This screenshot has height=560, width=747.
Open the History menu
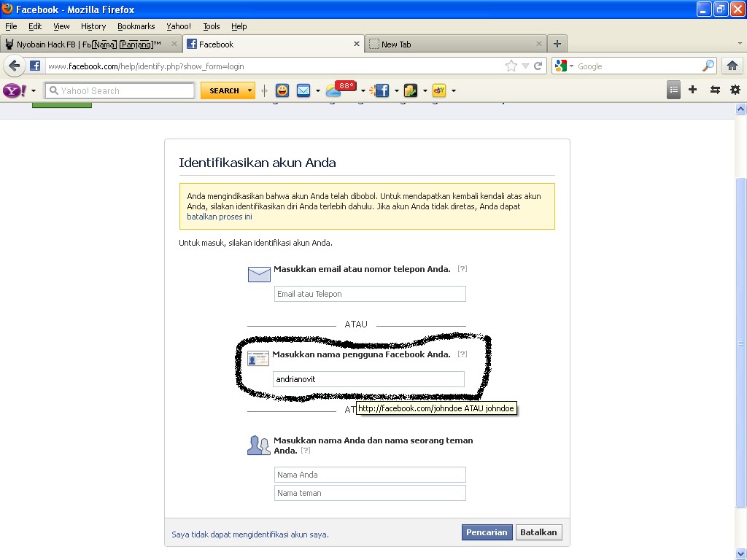pos(93,26)
